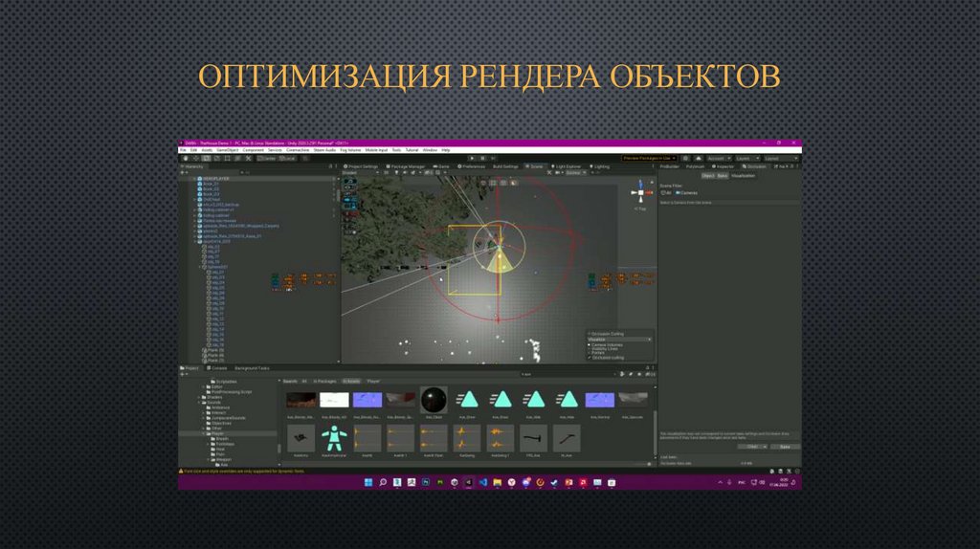Open Windows Search from taskbar
Image resolution: width=980 pixels, height=549 pixels.
click(383, 482)
